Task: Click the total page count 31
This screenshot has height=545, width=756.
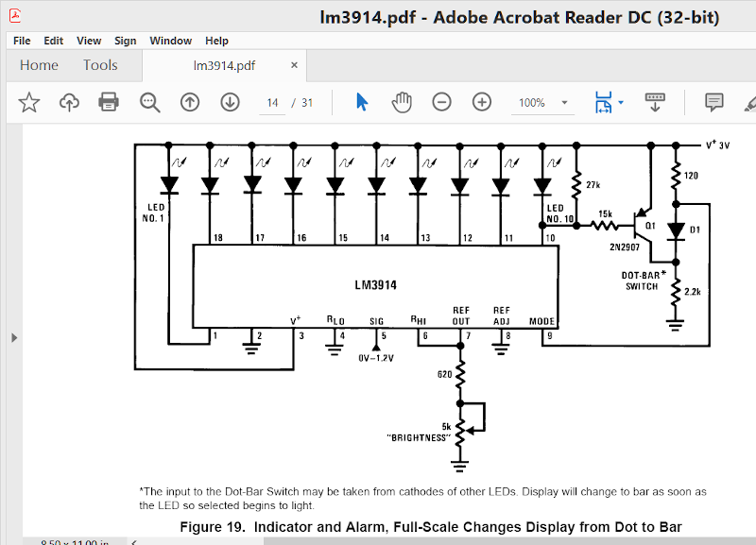Action: pyautogui.click(x=307, y=103)
